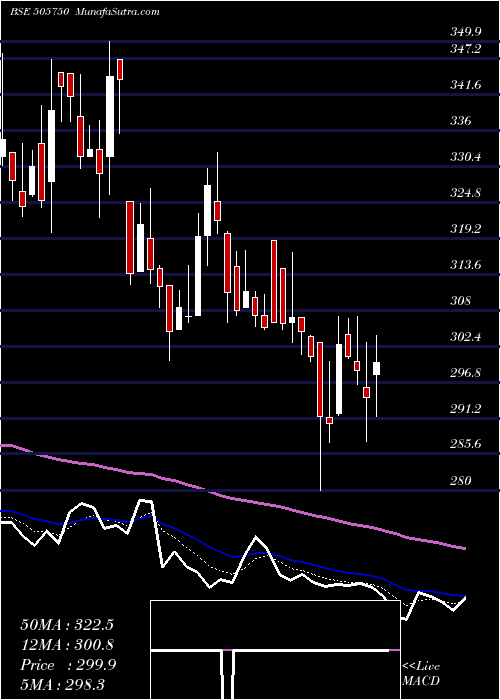Click the 302.4 price axis label
The height and width of the screenshot is (700, 500).
pos(466,337)
